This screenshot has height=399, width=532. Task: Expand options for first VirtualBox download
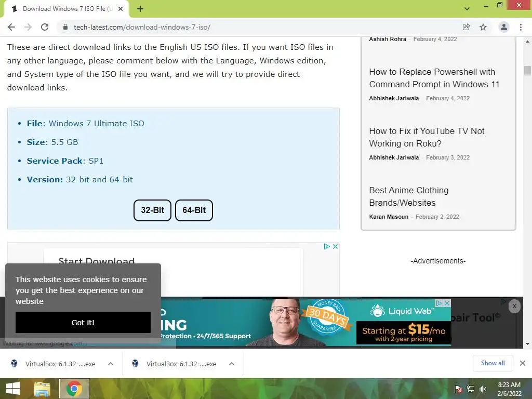(x=111, y=364)
